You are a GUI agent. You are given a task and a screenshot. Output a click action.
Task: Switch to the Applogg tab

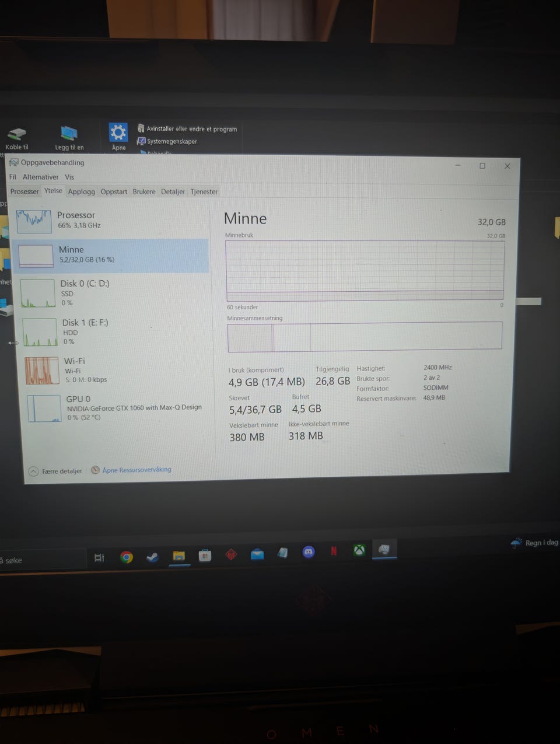pyautogui.click(x=81, y=191)
